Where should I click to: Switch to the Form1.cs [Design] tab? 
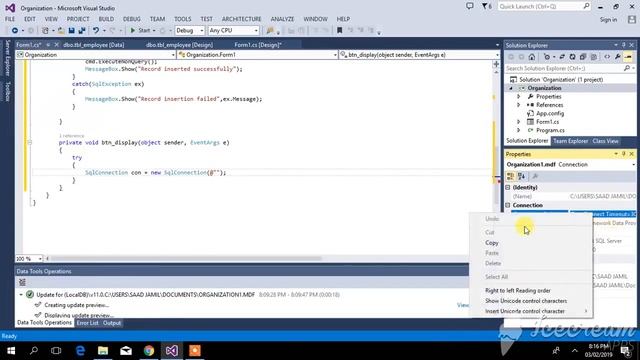258,45
